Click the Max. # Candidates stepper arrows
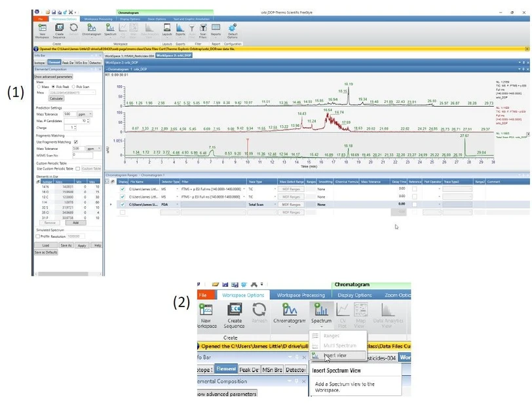The height and width of the screenshot is (404, 532). point(88,120)
